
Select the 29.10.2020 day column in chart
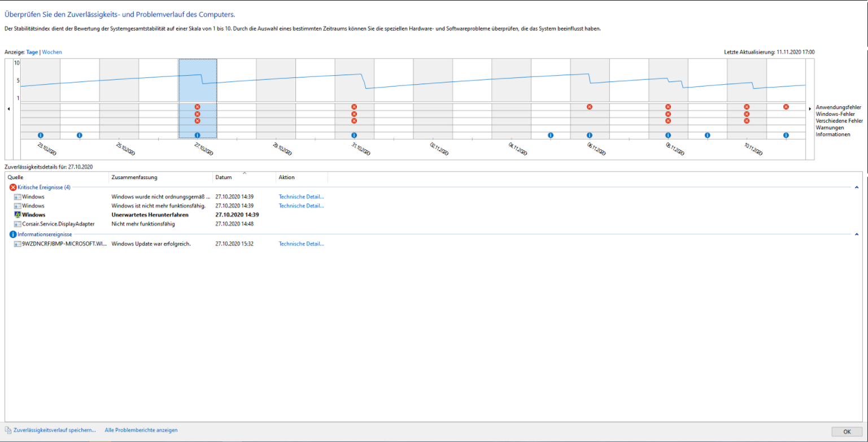276,98
